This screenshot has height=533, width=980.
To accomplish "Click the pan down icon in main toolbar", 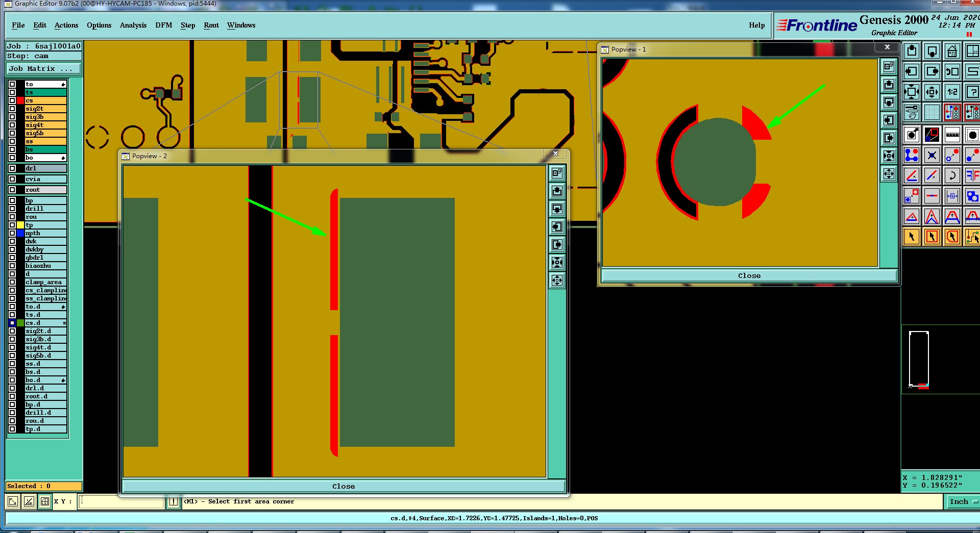I will coord(932,51).
